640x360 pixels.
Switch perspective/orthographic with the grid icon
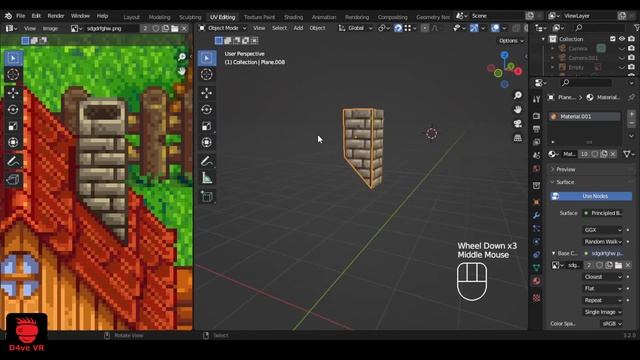518,138
